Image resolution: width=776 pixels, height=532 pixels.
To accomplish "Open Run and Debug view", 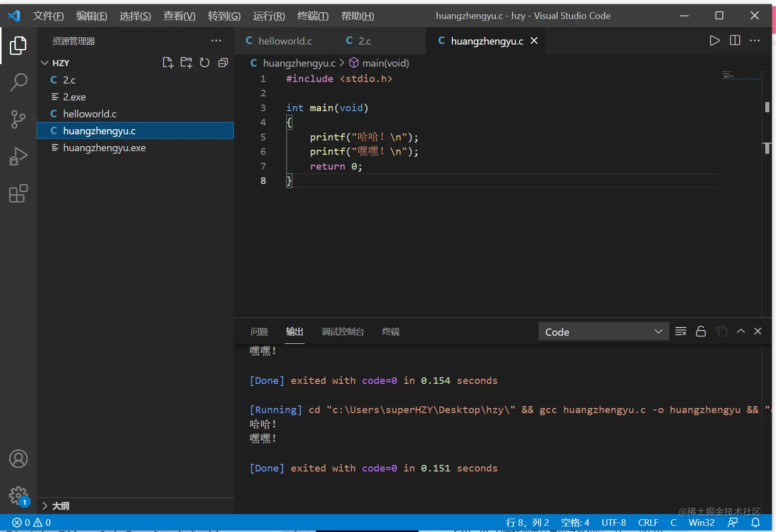I will pyautogui.click(x=18, y=156).
